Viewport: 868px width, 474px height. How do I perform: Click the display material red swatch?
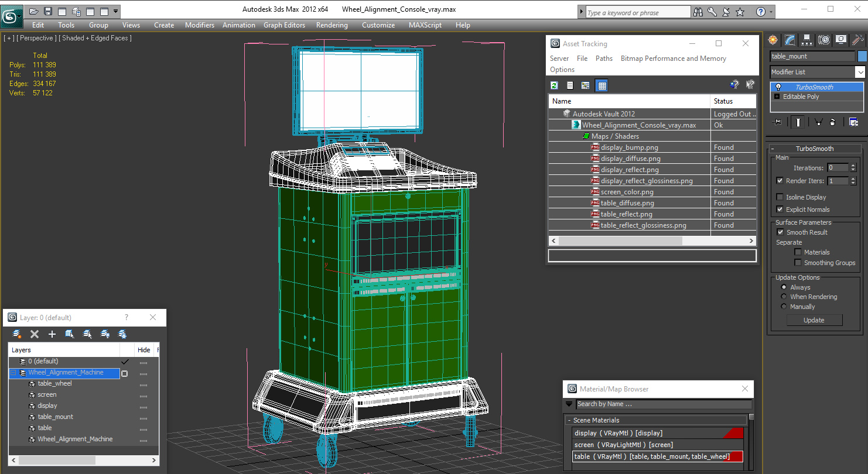tap(733, 433)
